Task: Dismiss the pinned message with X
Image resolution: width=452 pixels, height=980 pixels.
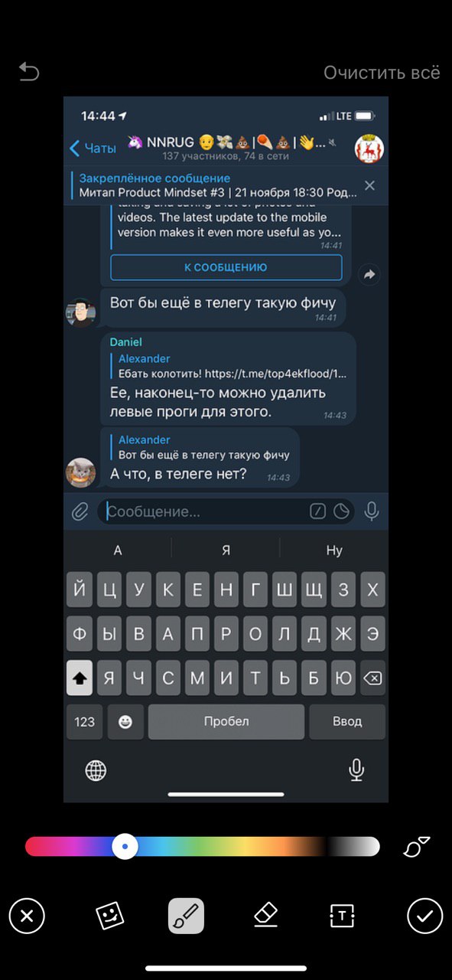Action: click(369, 185)
